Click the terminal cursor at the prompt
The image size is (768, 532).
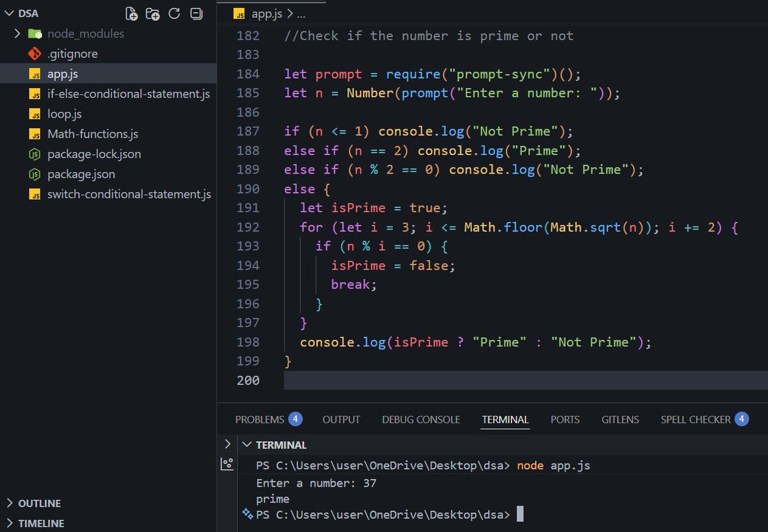pos(520,514)
